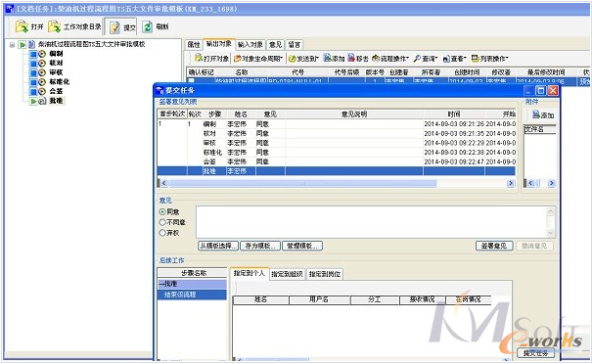Open the 工作对象目录 toolbar icon
The height and width of the screenshot is (364, 592).
tap(55, 26)
